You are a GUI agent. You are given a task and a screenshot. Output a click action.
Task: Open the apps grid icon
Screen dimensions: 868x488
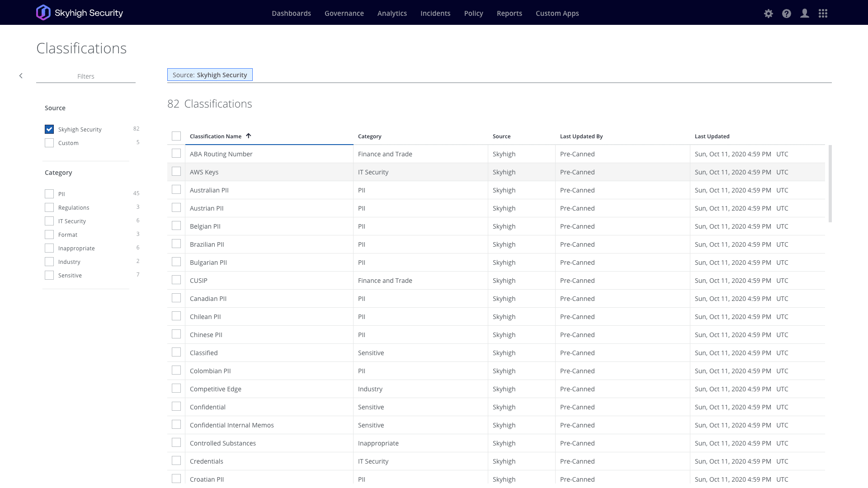point(823,14)
